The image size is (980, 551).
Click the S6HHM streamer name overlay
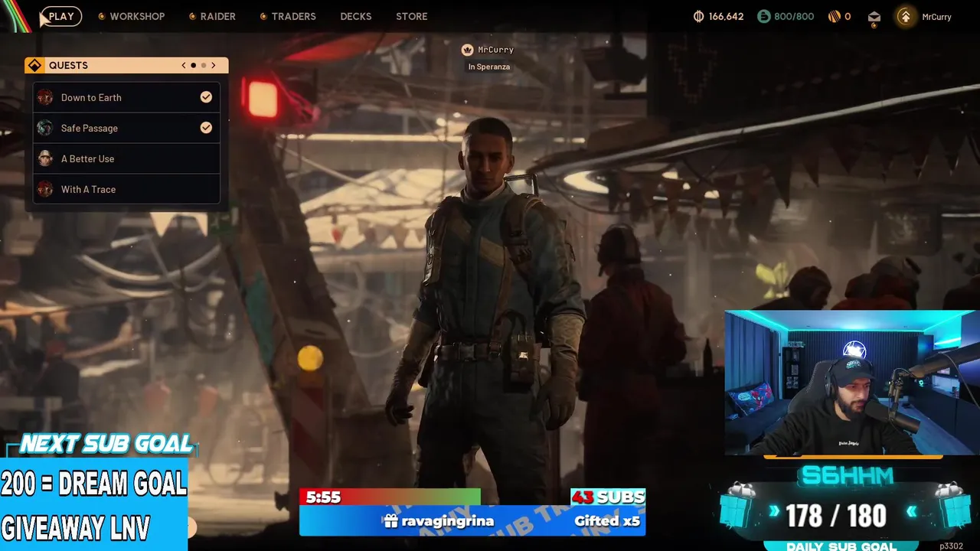tap(847, 476)
